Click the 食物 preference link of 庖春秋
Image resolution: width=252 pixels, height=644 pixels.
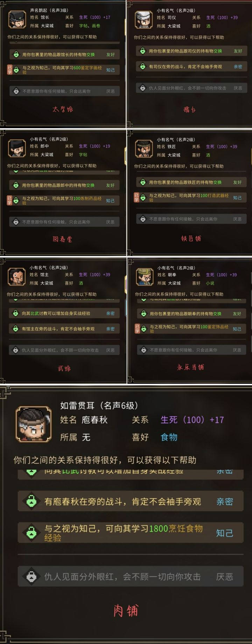(169, 437)
